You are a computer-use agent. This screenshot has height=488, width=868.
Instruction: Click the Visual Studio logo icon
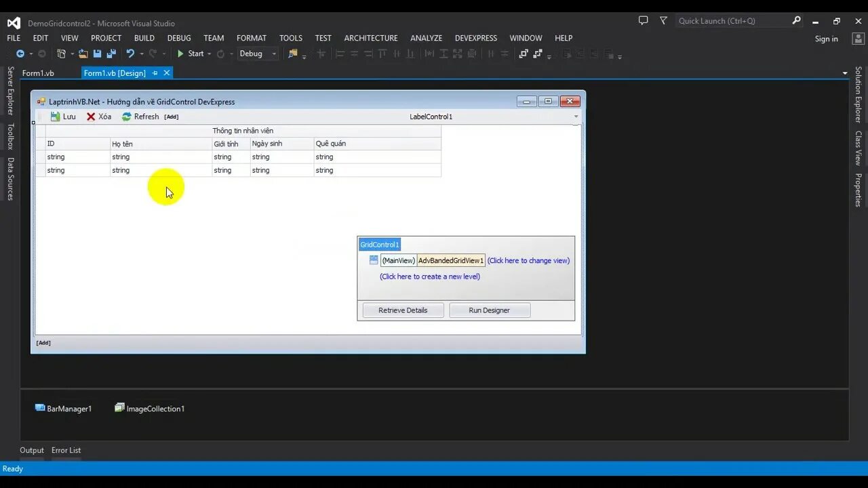[x=14, y=23]
